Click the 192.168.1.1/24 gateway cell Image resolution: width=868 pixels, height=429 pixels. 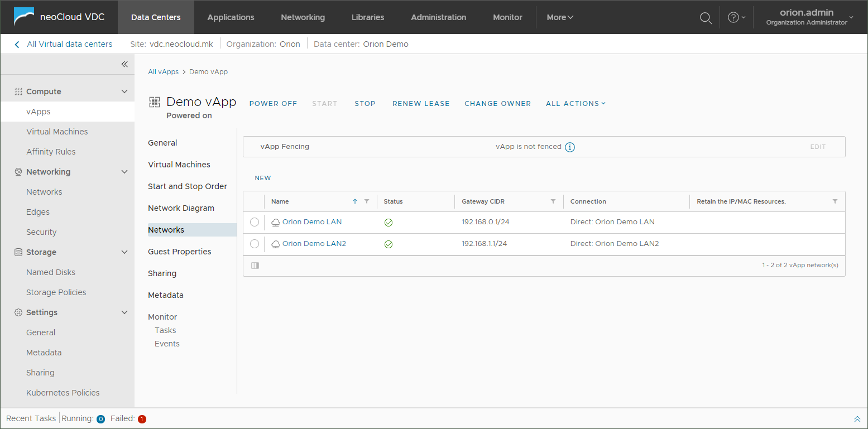tap(485, 244)
